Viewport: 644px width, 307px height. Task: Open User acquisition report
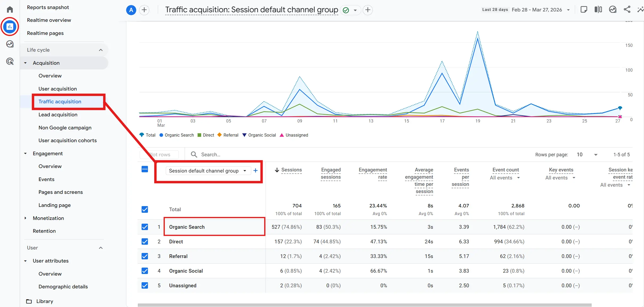[x=57, y=89]
